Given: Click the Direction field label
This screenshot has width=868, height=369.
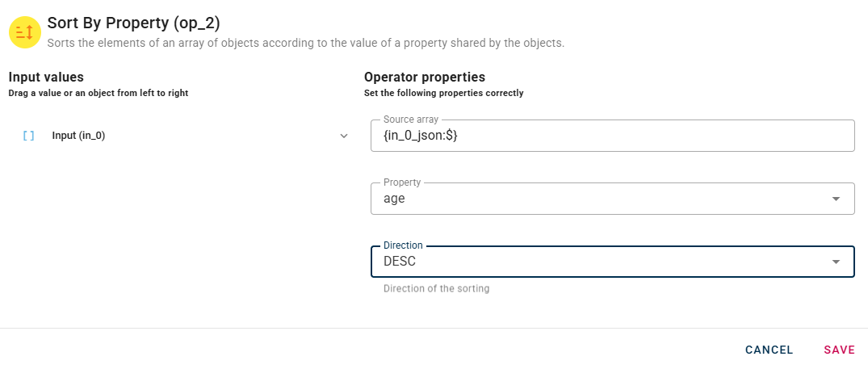Looking at the screenshot, I should tap(403, 245).
